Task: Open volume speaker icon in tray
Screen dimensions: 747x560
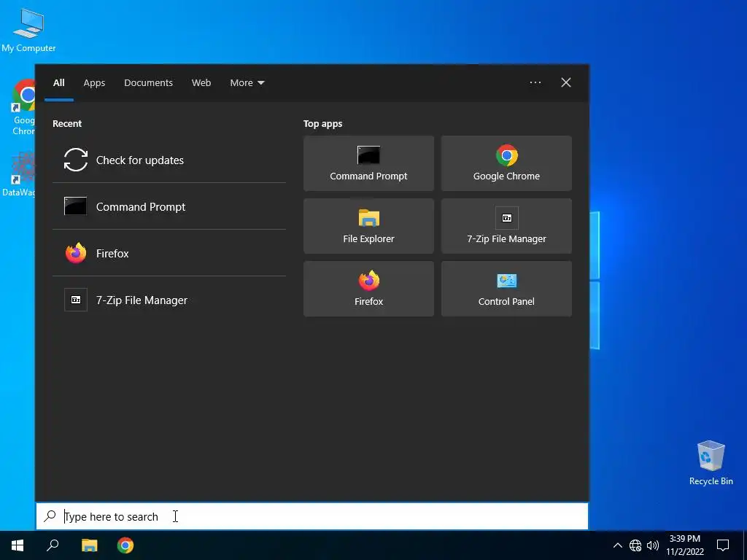Action: pos(653,545)
